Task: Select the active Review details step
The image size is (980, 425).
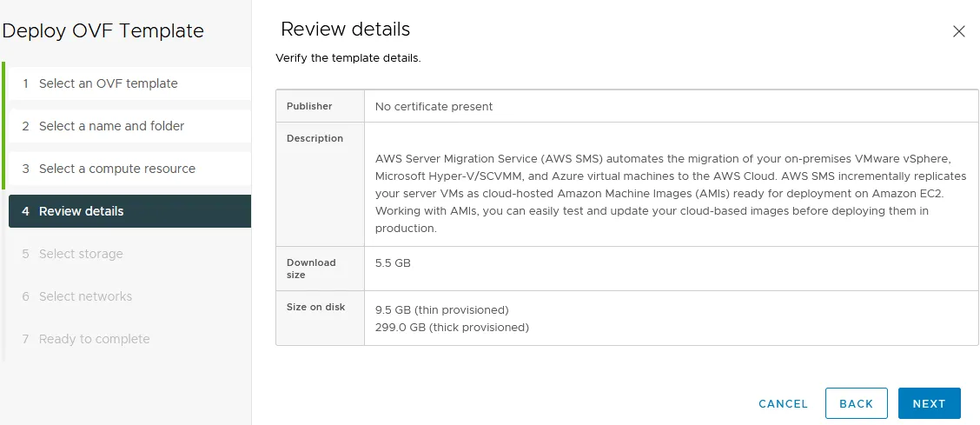Action: click(x=82, y=211)
